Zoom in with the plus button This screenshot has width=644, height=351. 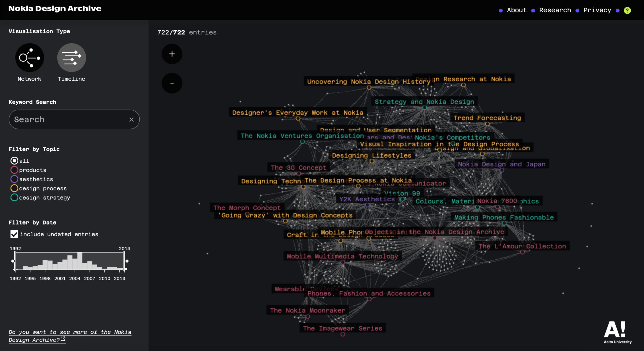pos(172,54)
